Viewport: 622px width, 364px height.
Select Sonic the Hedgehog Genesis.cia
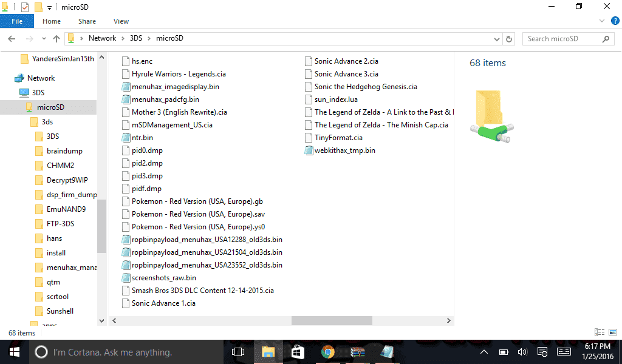(x=365, y=87)
